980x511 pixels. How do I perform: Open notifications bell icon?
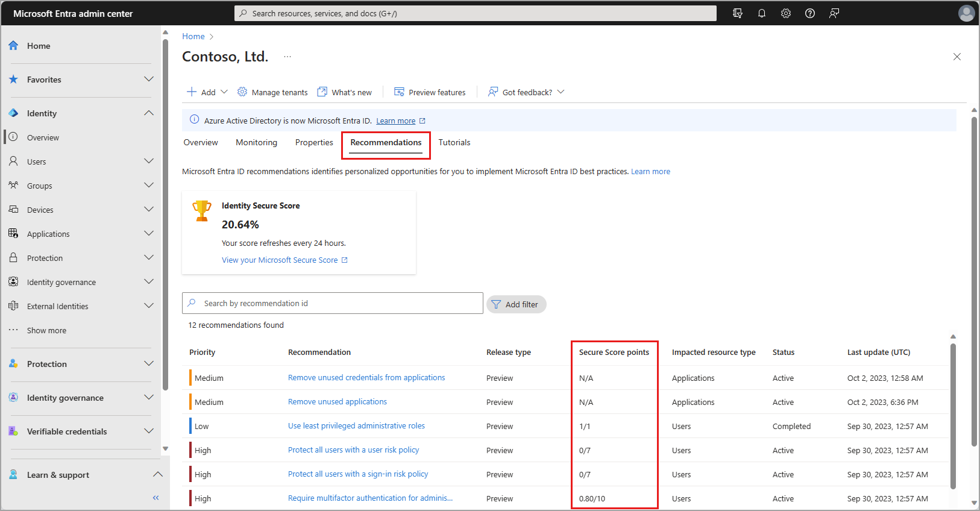point(762,13)
